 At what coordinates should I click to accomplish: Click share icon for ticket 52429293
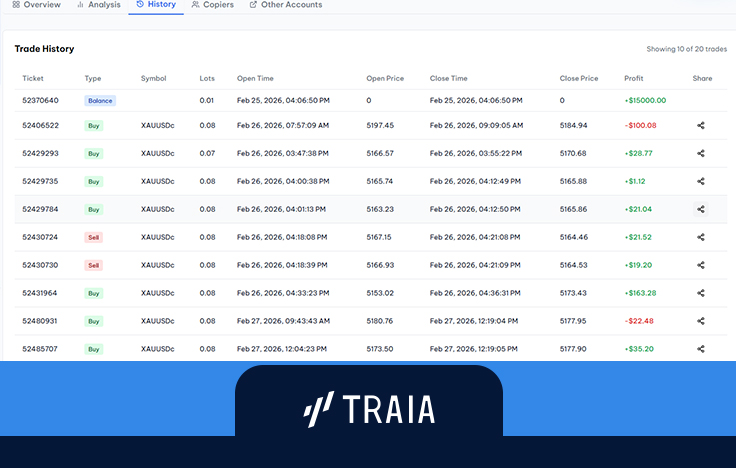click(x=701, y=154)
